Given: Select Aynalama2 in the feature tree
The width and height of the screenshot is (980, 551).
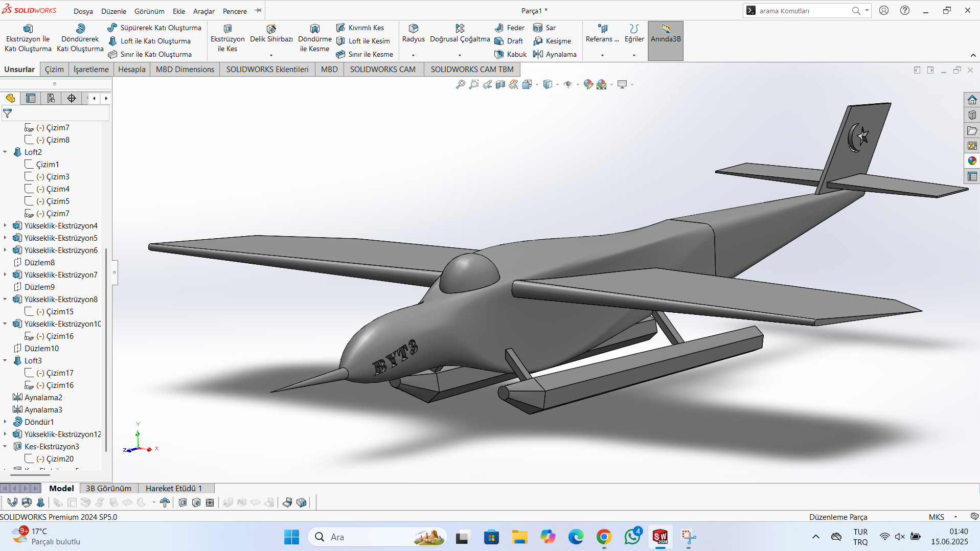Looking at the screenshot, I should (43, 397).
